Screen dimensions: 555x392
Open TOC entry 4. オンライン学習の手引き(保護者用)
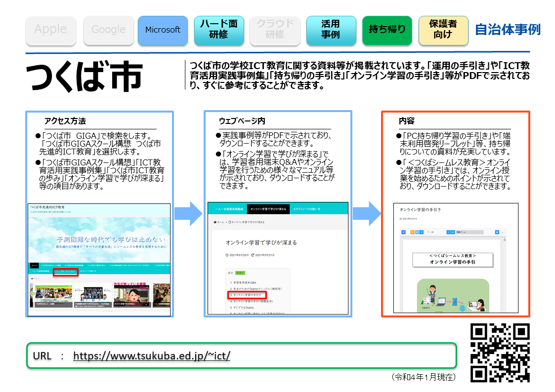[252, 301]
